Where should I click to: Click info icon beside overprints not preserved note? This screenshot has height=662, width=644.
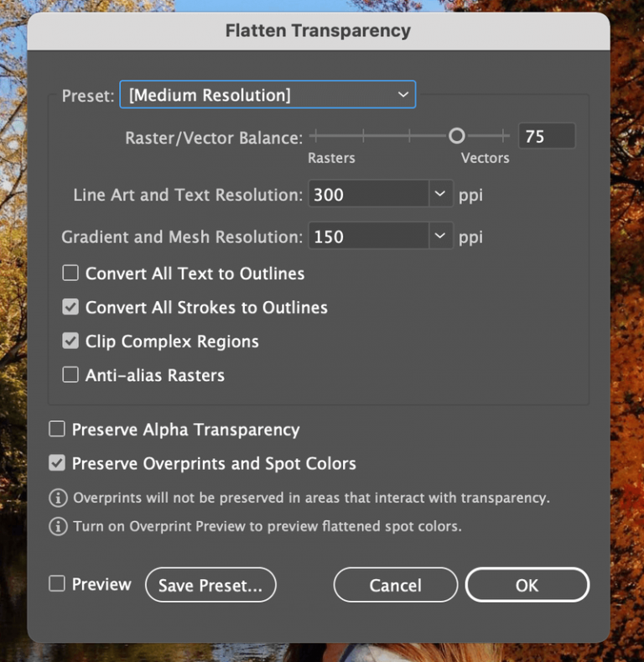coord(58,498)
